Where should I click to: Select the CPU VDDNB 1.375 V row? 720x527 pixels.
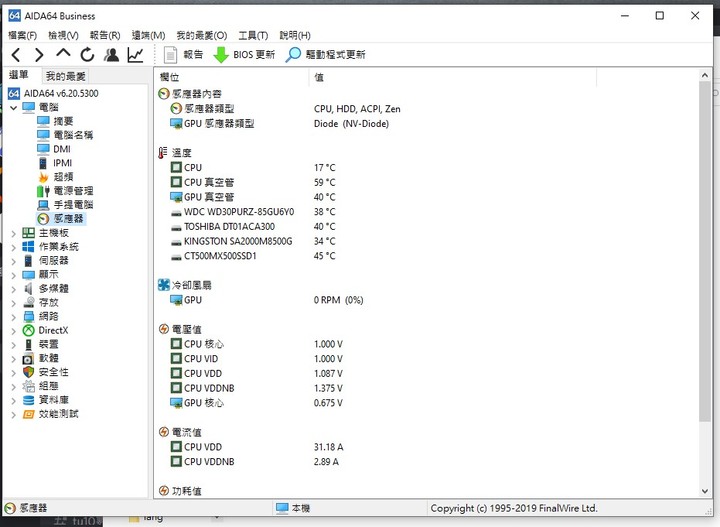pyautogui.click(x=256, y=388)
